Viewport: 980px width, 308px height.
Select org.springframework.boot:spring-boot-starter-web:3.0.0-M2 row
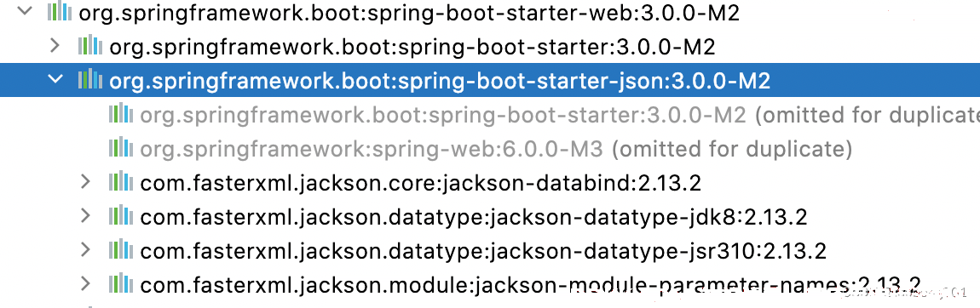pyautogui.click(x=490, y=13)
